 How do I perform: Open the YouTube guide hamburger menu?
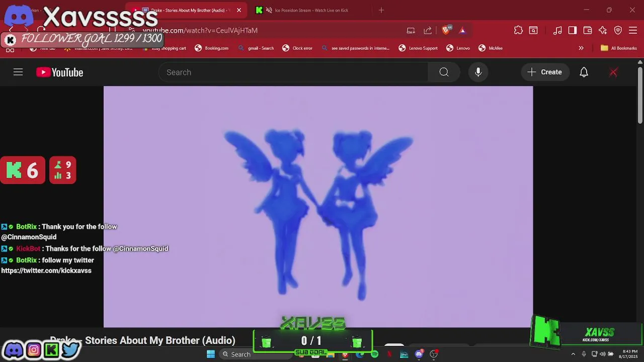18,72
